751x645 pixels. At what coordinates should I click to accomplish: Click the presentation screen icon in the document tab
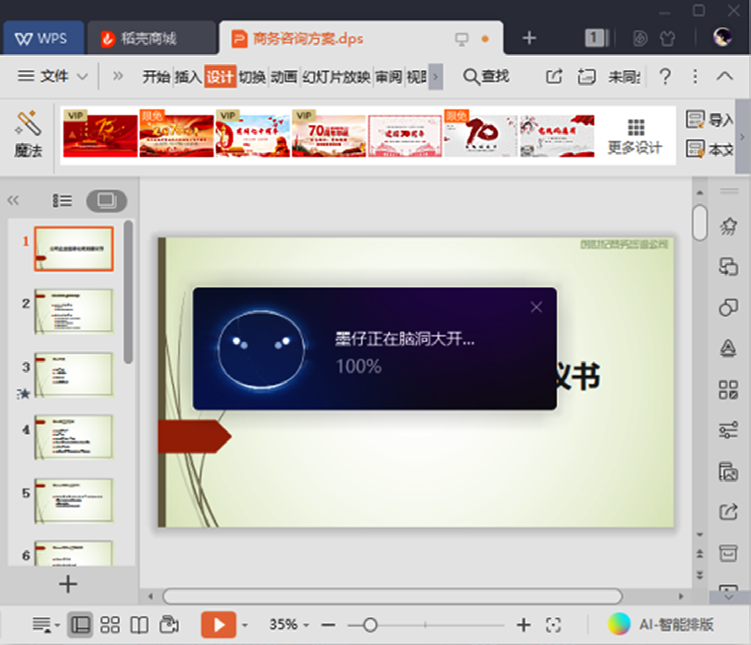461,39
